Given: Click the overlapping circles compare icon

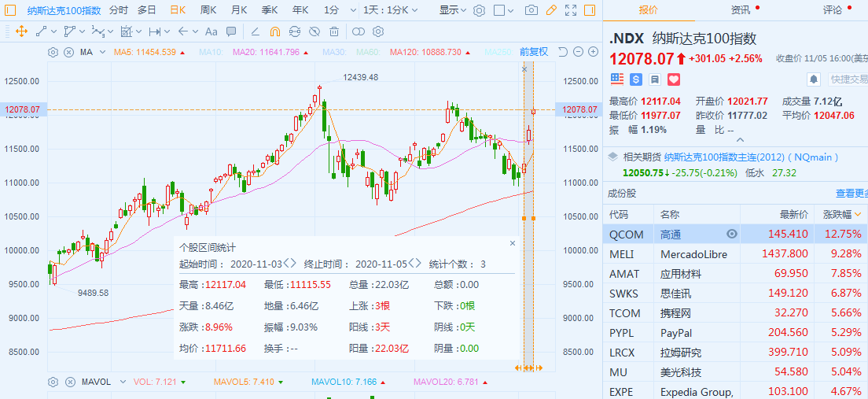Looking at the screenshot, I should (359, 31).
